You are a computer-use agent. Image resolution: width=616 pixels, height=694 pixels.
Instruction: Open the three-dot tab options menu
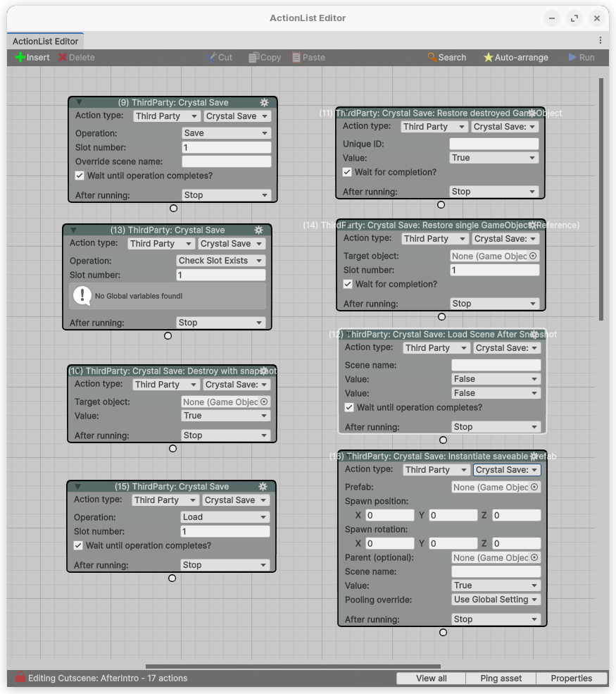600,41
